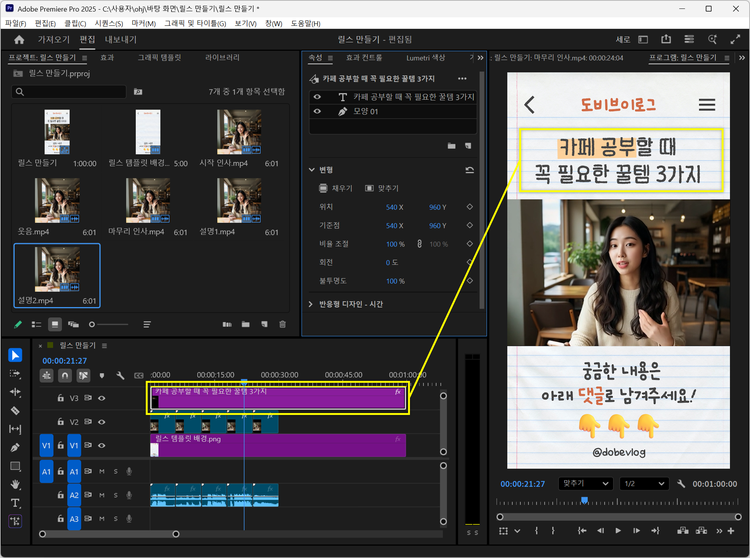
Task: Hide the V3 track with eye icon
Action: coord(101,398)
